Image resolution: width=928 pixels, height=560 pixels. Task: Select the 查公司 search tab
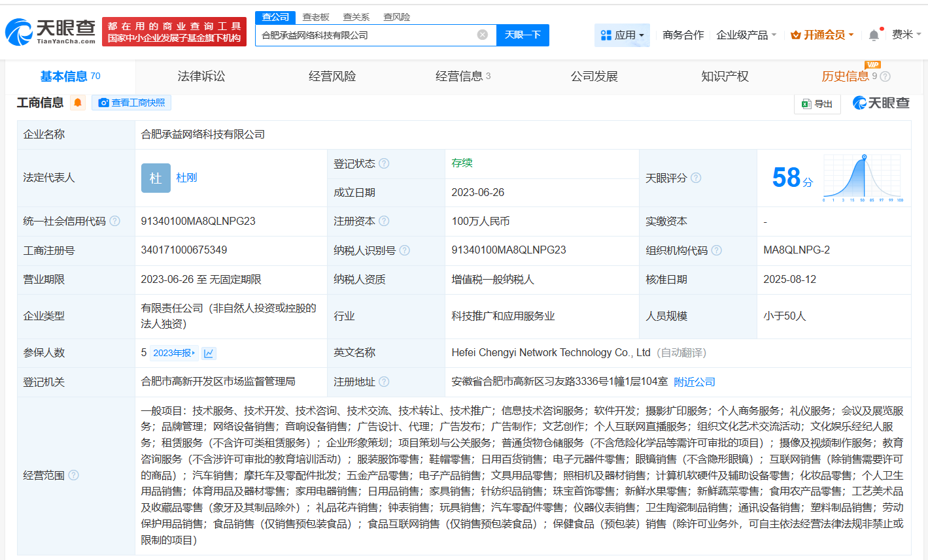tap(275, 17)
